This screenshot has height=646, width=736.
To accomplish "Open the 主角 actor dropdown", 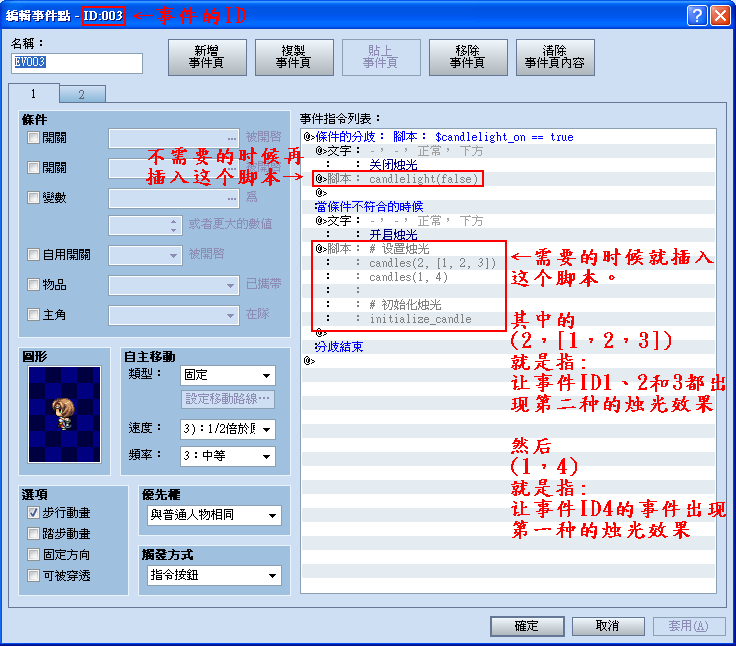I will pos(174,315).
